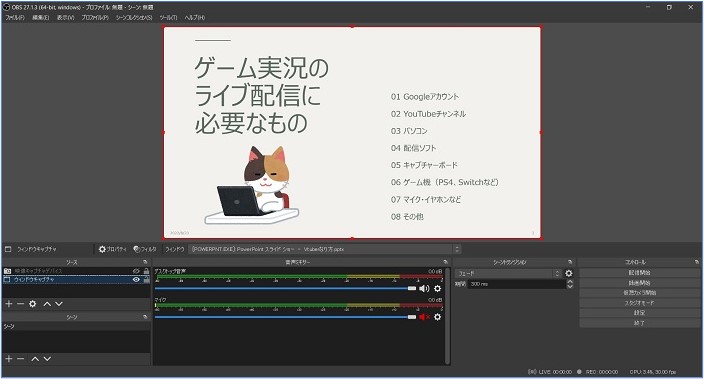Open the ツール(T) menu
704x379 pixels.
pyautogui.click(x=168, y=18)
